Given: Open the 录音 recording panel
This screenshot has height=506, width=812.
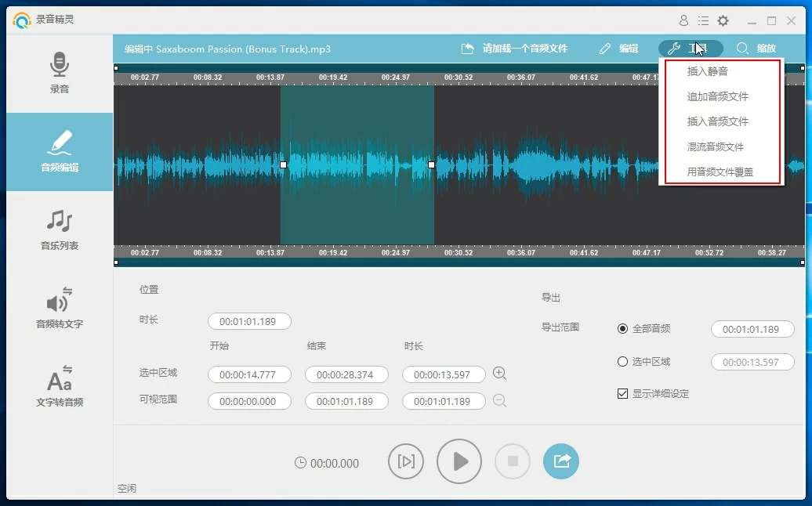Looking at the screenshot, I should 60,73.
